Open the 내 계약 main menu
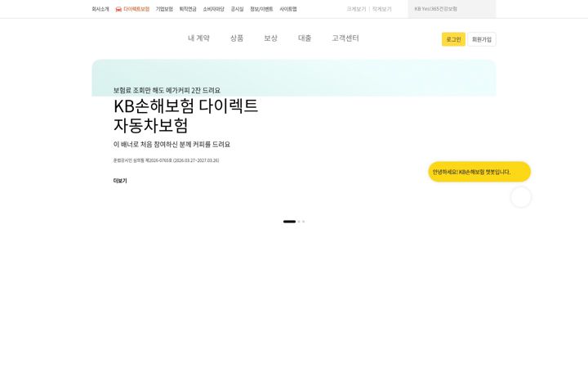This screenshot has width=588, height=368. coord(198,38)
